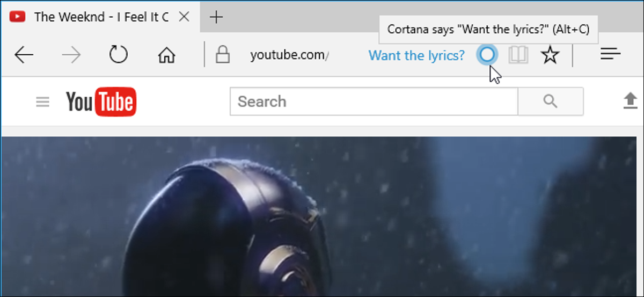This screenshot has width=644, height=297.
Task: Open the YouTube upload icon
Action: click(630, 101)
